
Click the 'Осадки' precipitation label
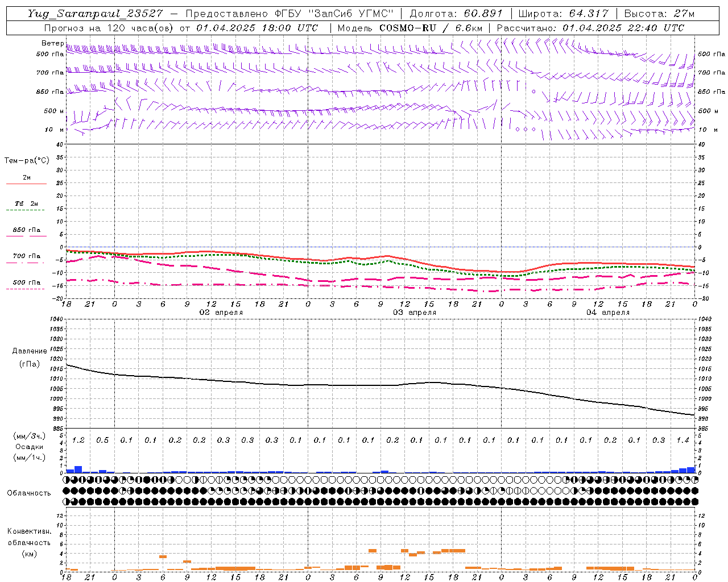coord(29,447)
